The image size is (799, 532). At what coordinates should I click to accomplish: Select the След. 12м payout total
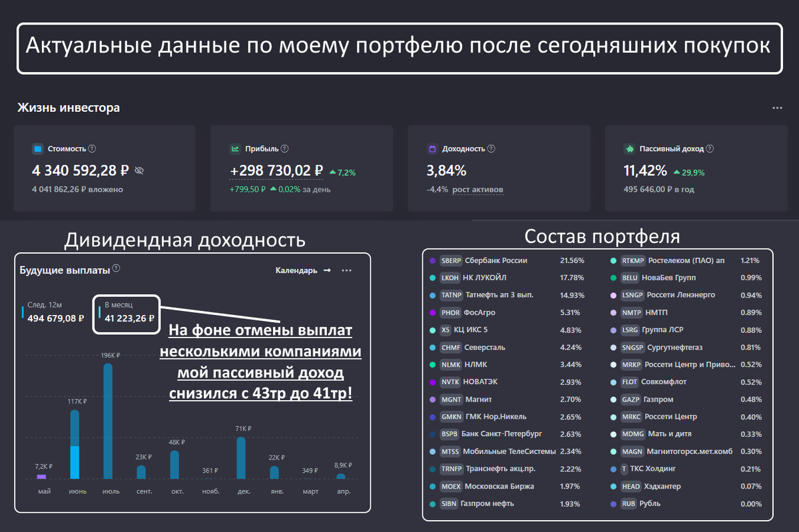tap(55, 318)
